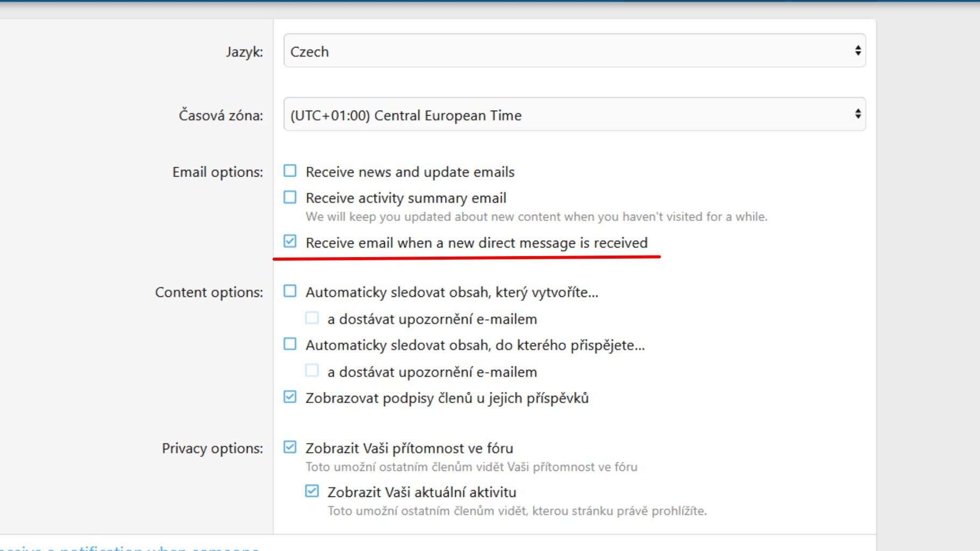Viewport: 980px width, 551px height.
Task: Enable 'Receive news and update emails' checkbox
Action: (x=290, y=171)
